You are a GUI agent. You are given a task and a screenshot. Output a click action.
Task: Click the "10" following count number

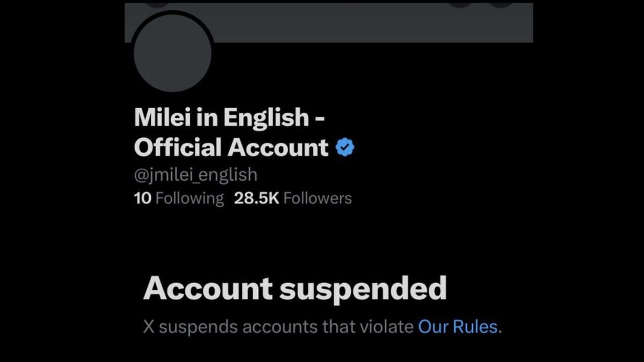point(142,198)
